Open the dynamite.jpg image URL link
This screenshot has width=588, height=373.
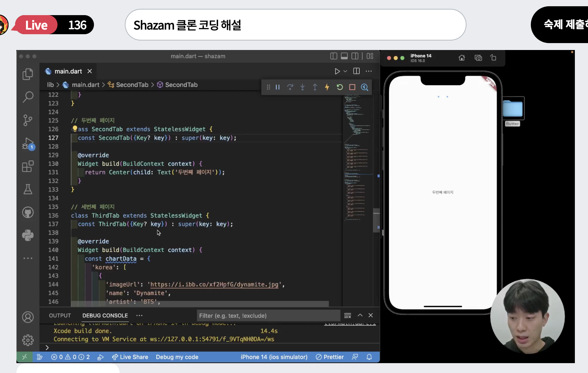coord(214,285)
